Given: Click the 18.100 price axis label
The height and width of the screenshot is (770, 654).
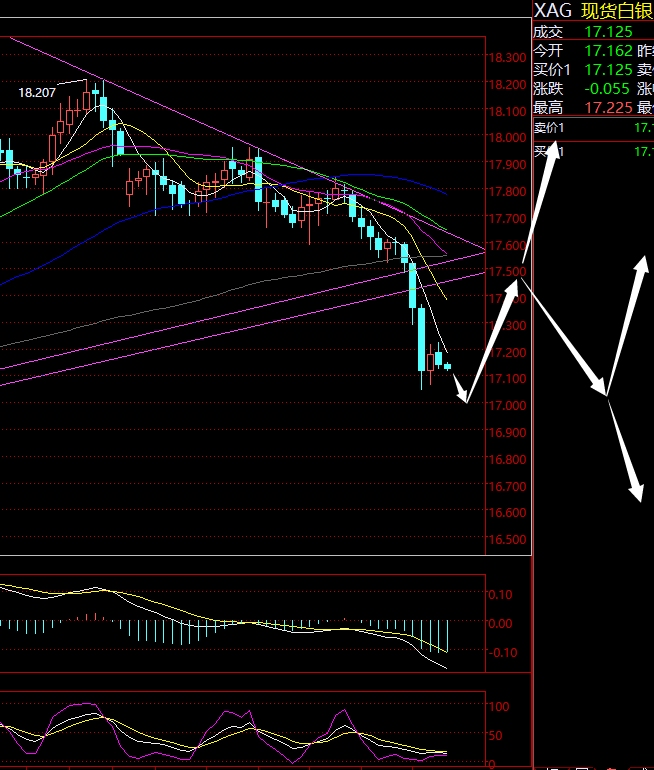Looking at the screenshot, I should [x=508, y=111].
